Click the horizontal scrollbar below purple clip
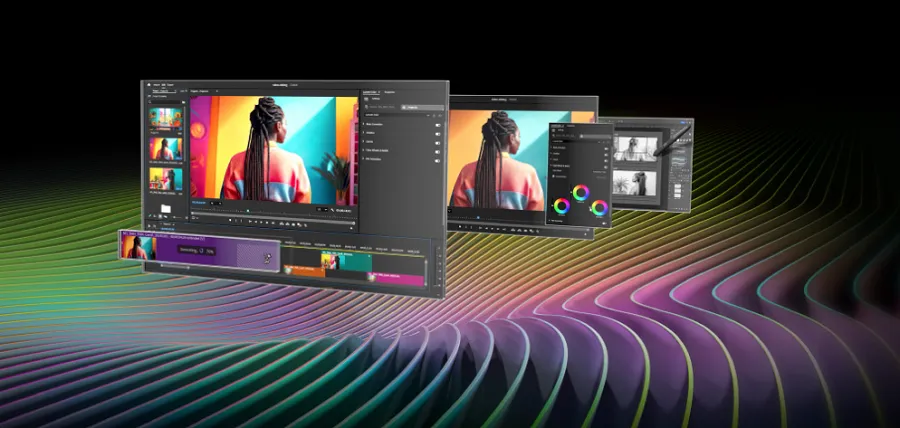This screenshot has height=428, width=900. [174, 266]
